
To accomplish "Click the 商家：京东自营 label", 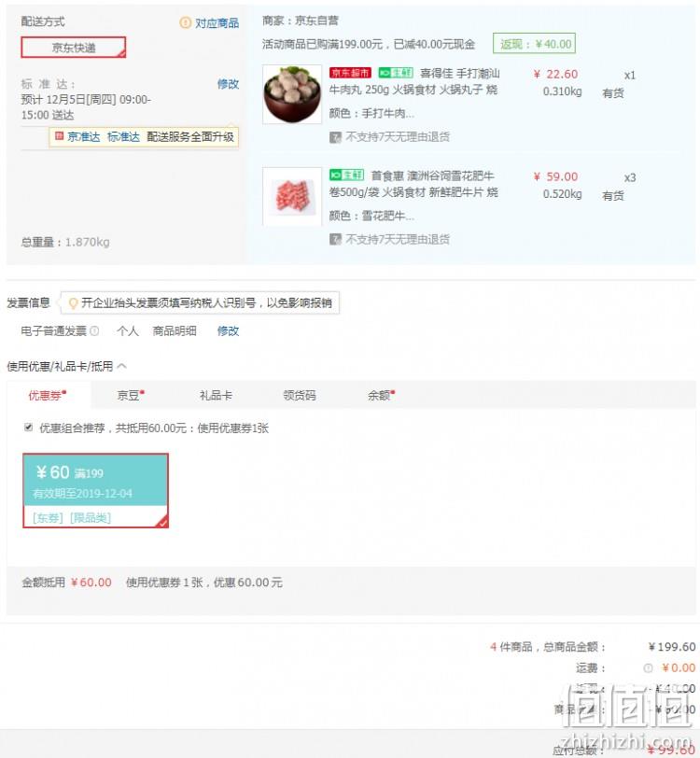I will pyautogui.click(x=301, y=21).
